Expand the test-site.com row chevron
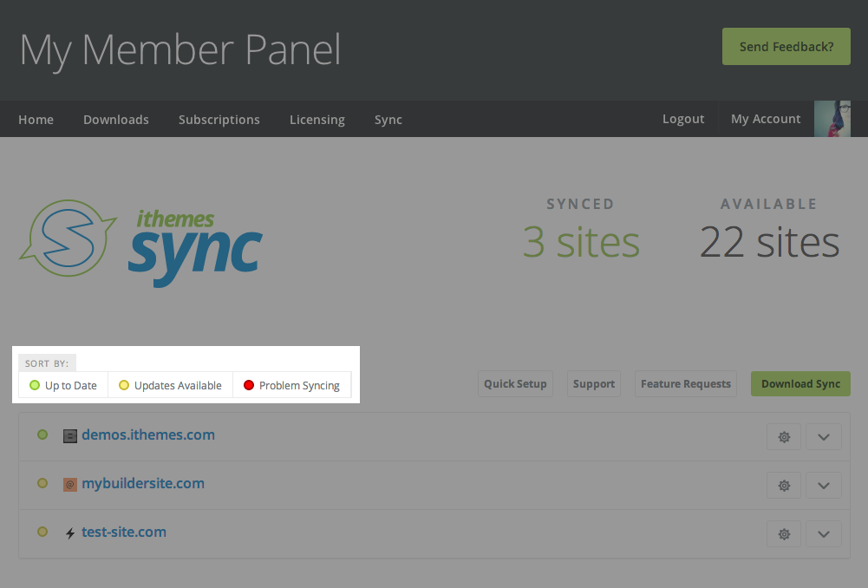 coord(824,534)
